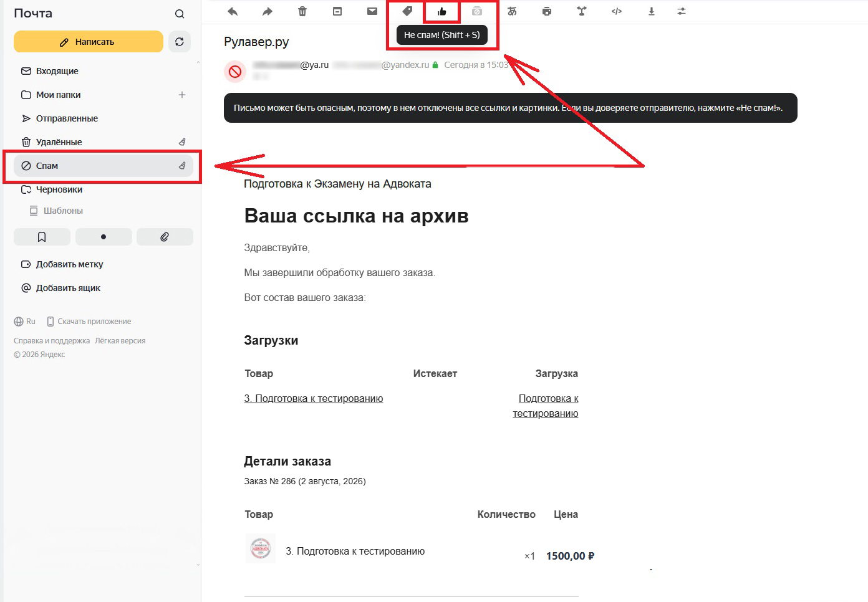Click the subject line Рулавер.ру
The height and width of the screenshot is (602, 868).
(256, 42)
